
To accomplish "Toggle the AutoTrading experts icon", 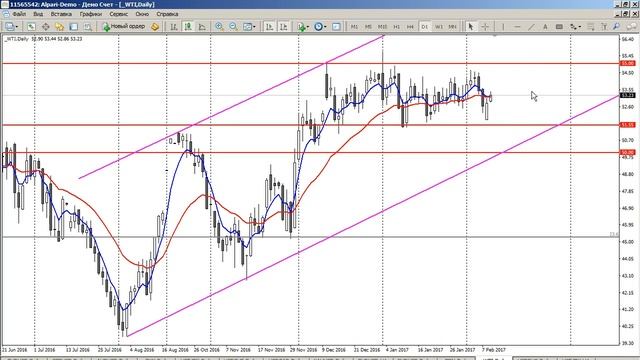I will click(155, 27).
